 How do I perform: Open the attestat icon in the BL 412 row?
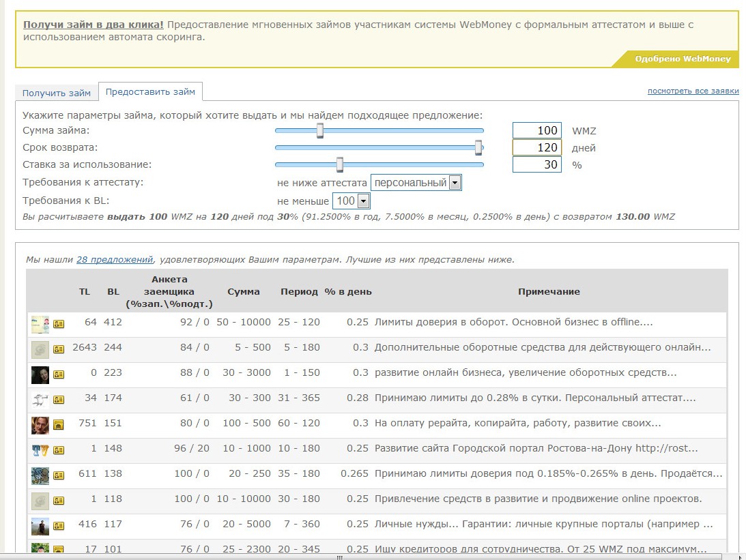pyautogui.click(x=59, y=324)
